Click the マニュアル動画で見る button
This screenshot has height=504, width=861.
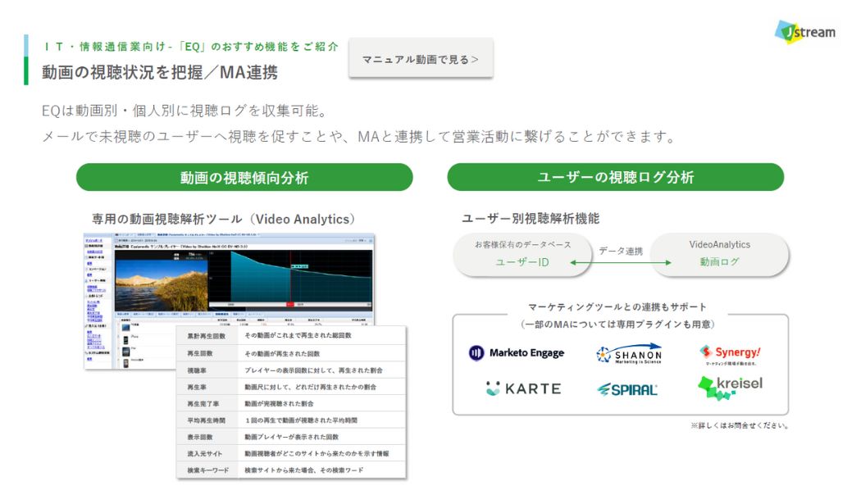click(421, 59)
